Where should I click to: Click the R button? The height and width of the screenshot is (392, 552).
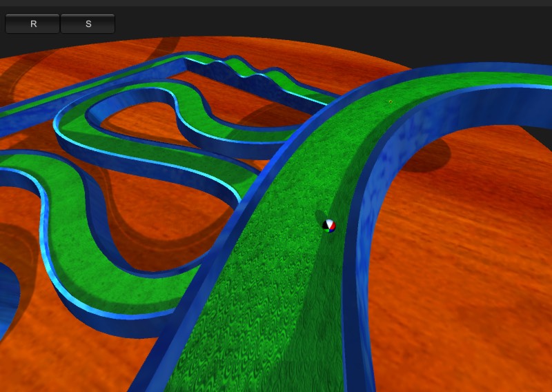33,23
